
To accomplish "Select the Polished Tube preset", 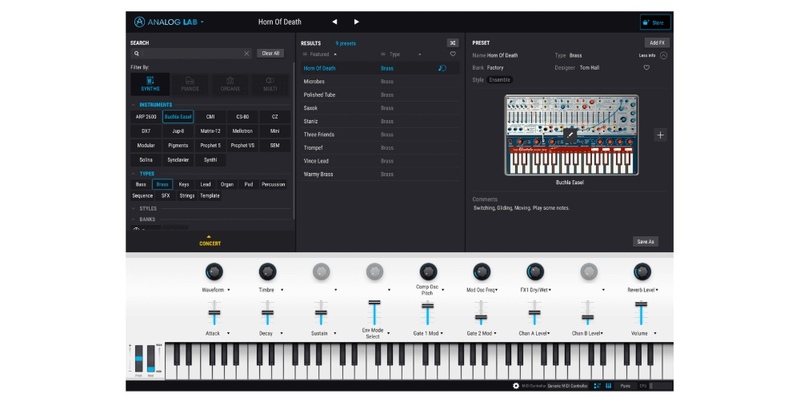I will tap(380, 95).
